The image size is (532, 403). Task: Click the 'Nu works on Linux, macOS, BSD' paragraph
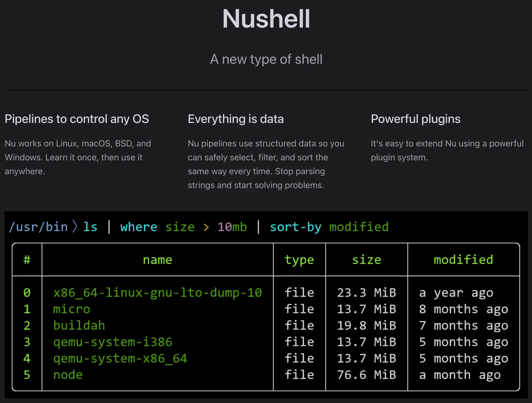coord(78,157)
